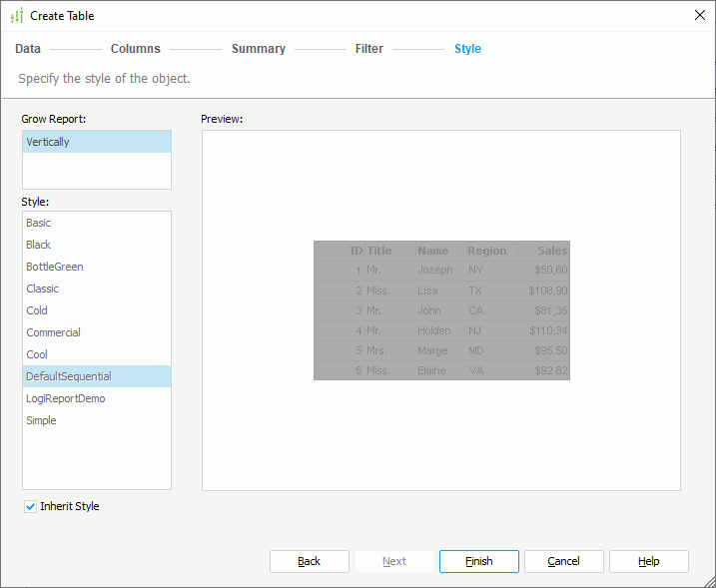
Task: Choose the Simple style
Action: pos(97,420)
